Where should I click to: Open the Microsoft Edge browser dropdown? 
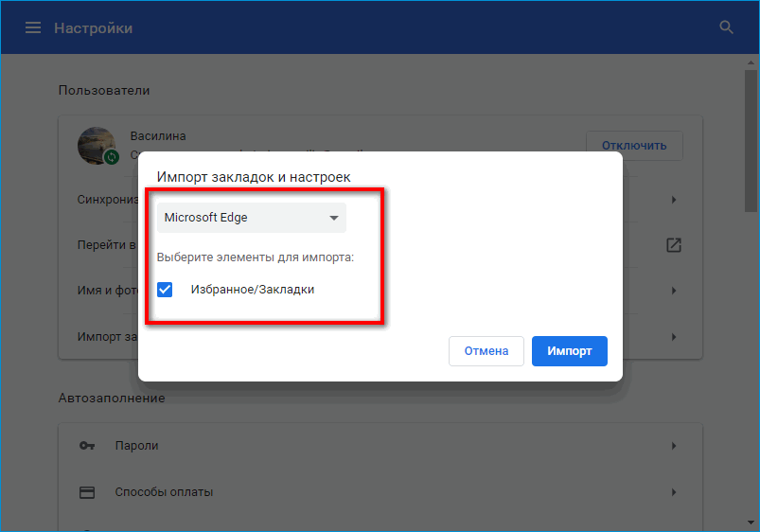tap(252, 218)
